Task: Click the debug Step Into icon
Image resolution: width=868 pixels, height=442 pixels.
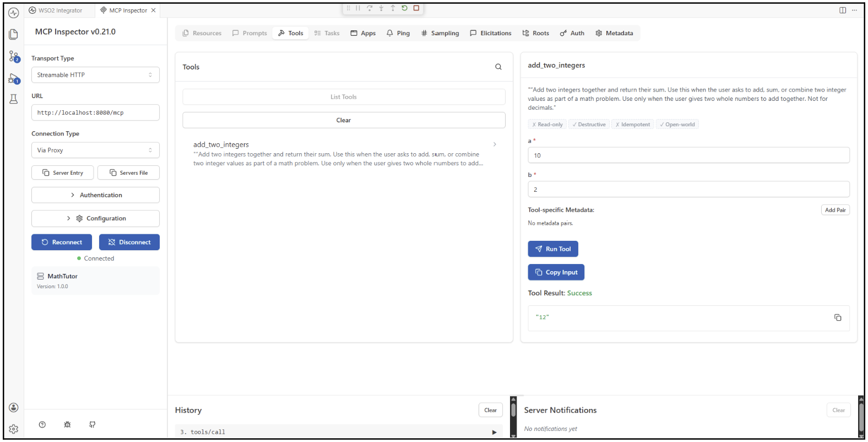Action: (381, 8)
